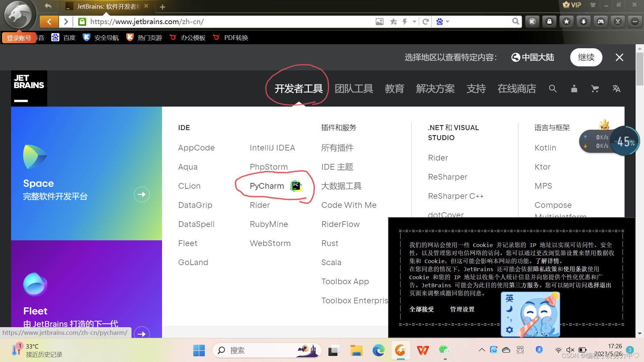Open WeChat from the taskbar
The width and height of the screenshot is (644, 362).
click(445, 350)
